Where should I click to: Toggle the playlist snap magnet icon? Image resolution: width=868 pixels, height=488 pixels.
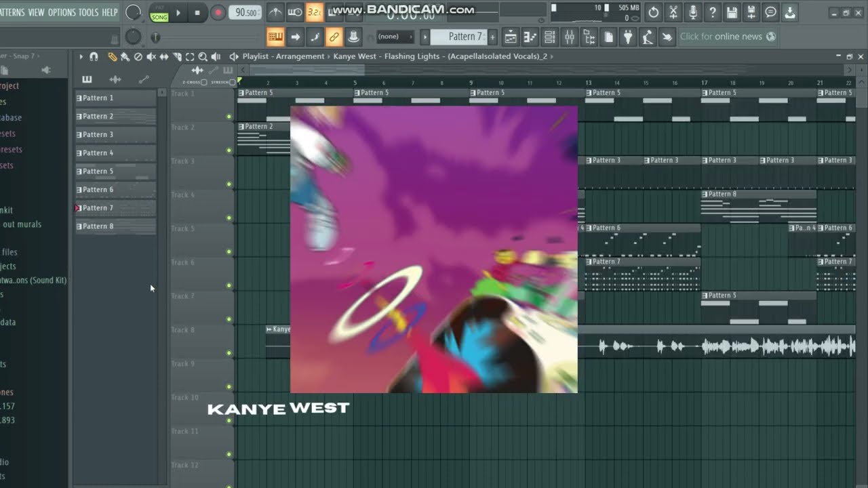pos(94,57)
